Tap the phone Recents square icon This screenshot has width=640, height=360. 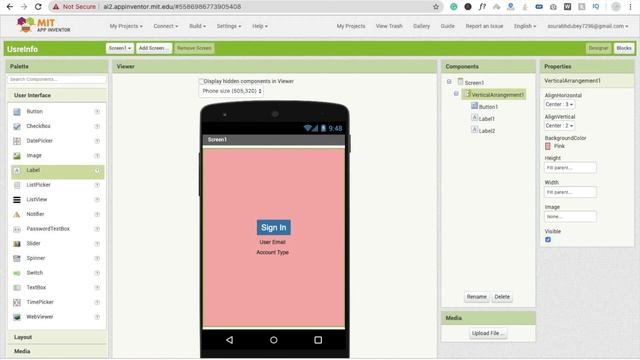click(318, 340)
